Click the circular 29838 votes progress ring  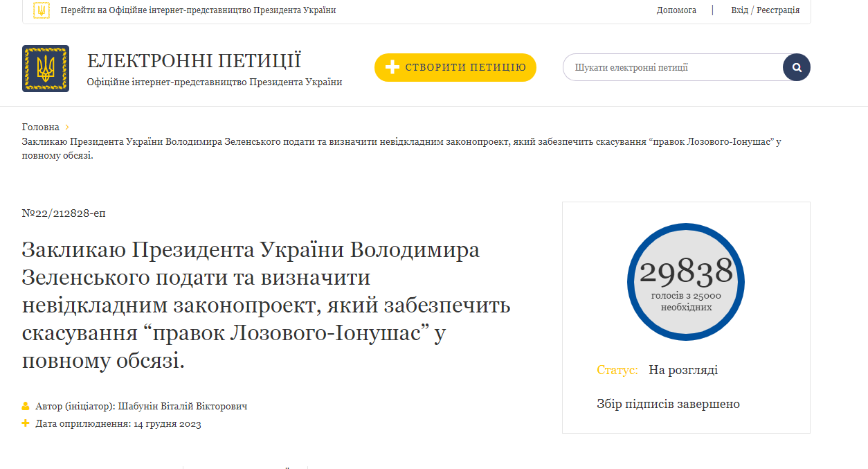(686, 282)
